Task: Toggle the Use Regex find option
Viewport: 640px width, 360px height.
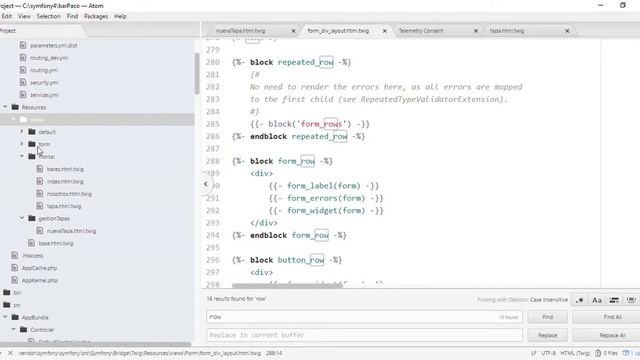Action: (x=579, y=300)
